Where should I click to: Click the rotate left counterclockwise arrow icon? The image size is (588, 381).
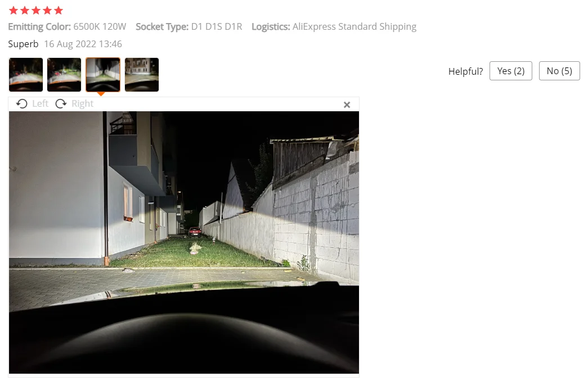click(x=22, y=104)
